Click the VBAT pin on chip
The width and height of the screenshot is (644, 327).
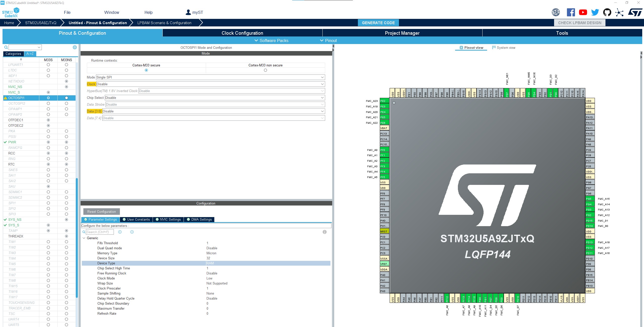pos(384,128)
